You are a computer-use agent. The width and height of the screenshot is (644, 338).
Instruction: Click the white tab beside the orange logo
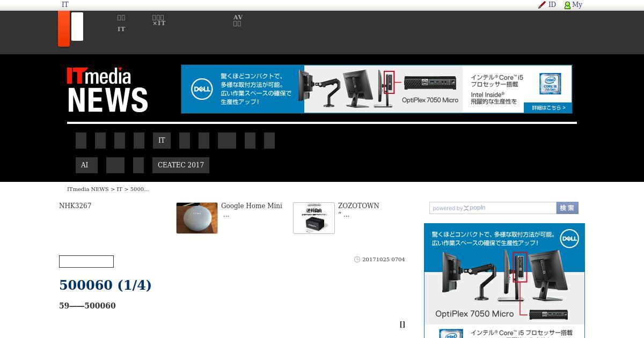pos(77,26)
